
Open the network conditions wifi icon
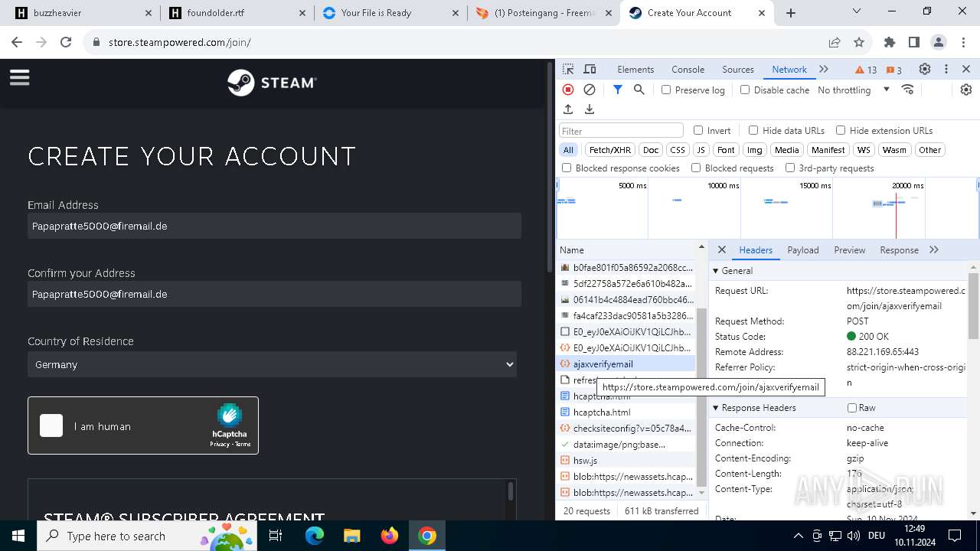tap(908, 90)
